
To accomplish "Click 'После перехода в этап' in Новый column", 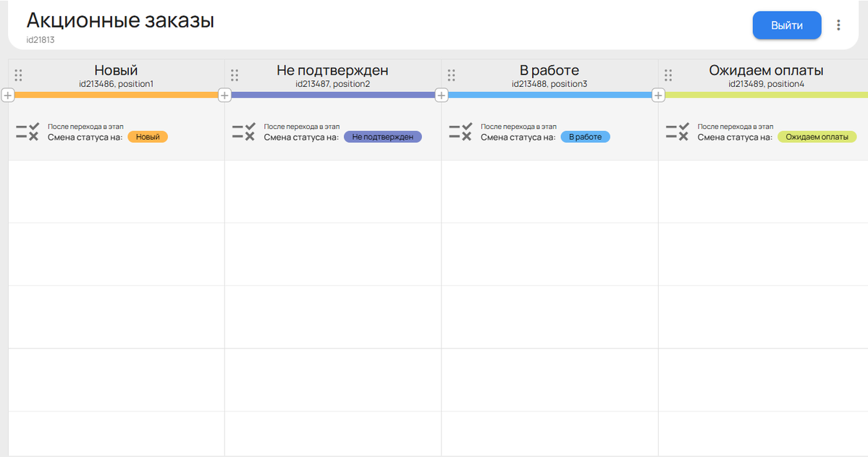I will [x=85, y=127].
